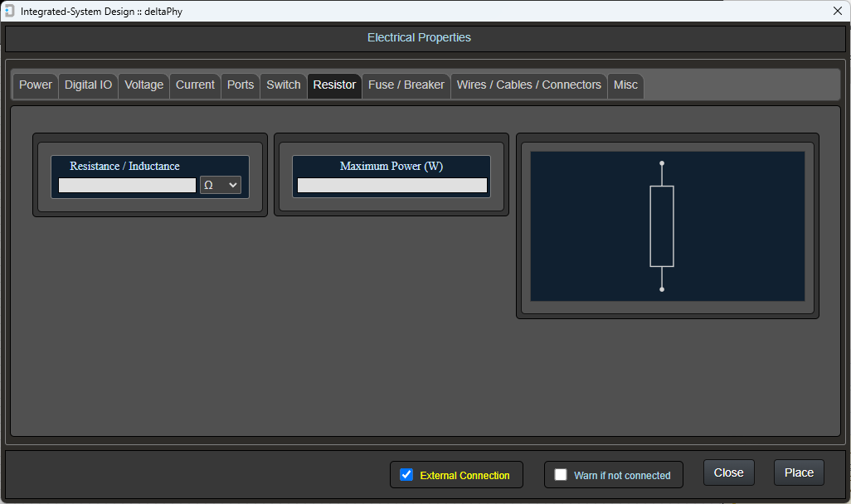Close the window with the X button
The image size is (851, 504).
(x=837, y=11)
